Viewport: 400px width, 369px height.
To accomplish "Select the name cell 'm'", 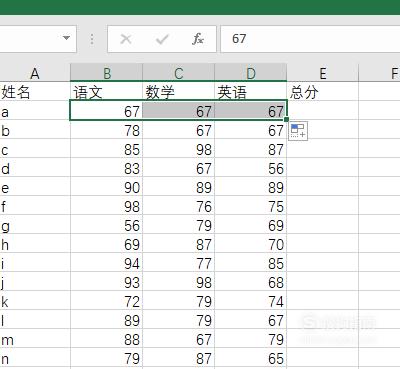I will (x=35, y=339).
